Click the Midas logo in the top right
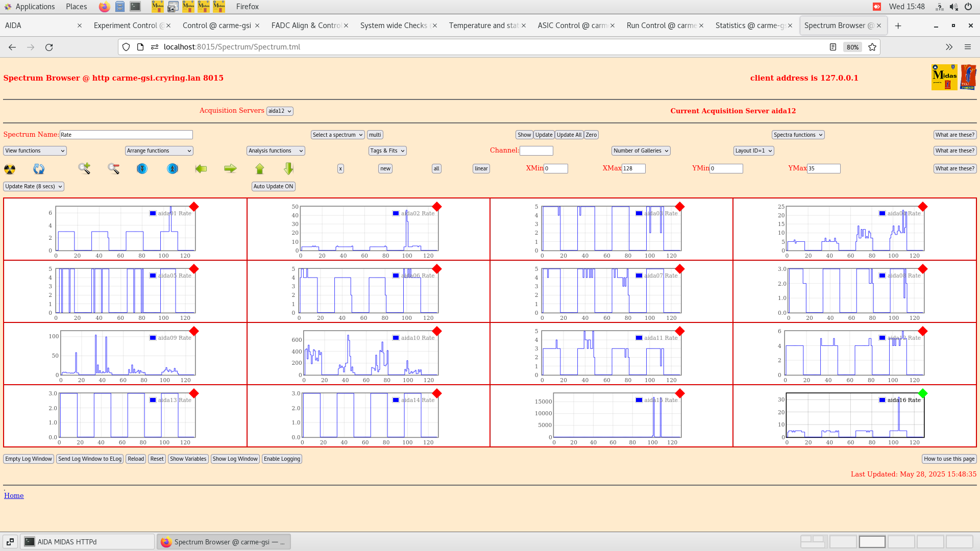 tap(945, 77)
